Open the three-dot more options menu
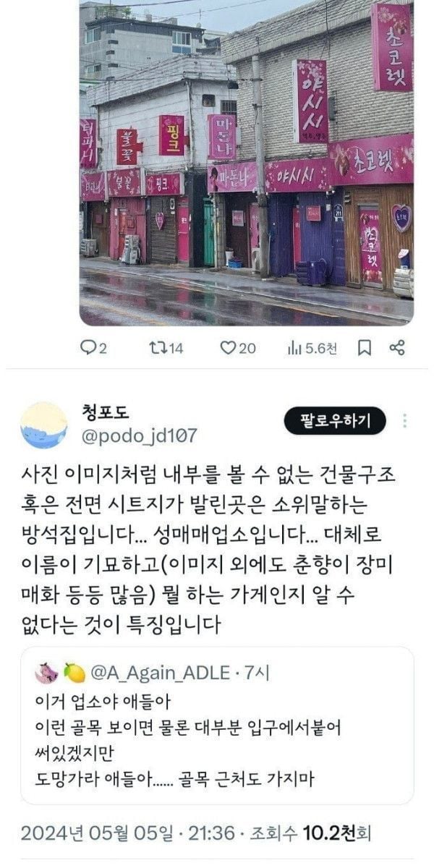 (405, 421)
